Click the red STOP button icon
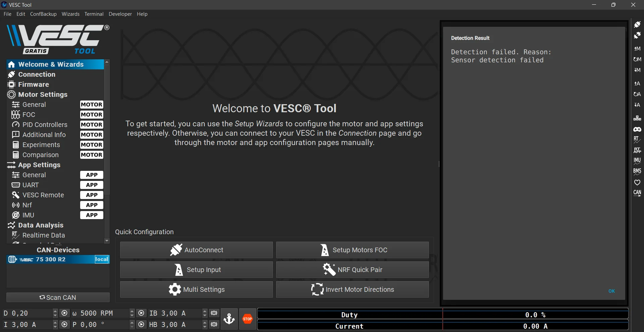The height and width of the screenshot is (332, 644). coord(248,319)
